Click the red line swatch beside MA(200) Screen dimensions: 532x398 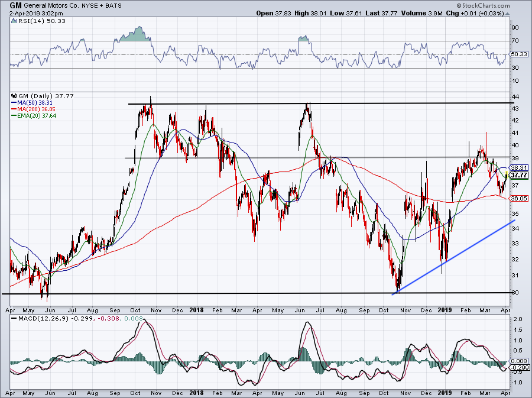tap(14, 109)
